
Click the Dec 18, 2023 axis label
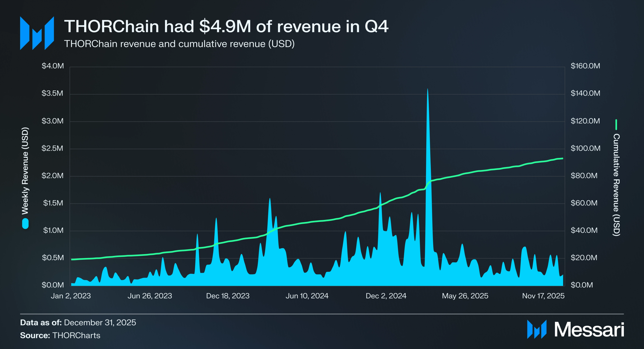pos(228,296)
